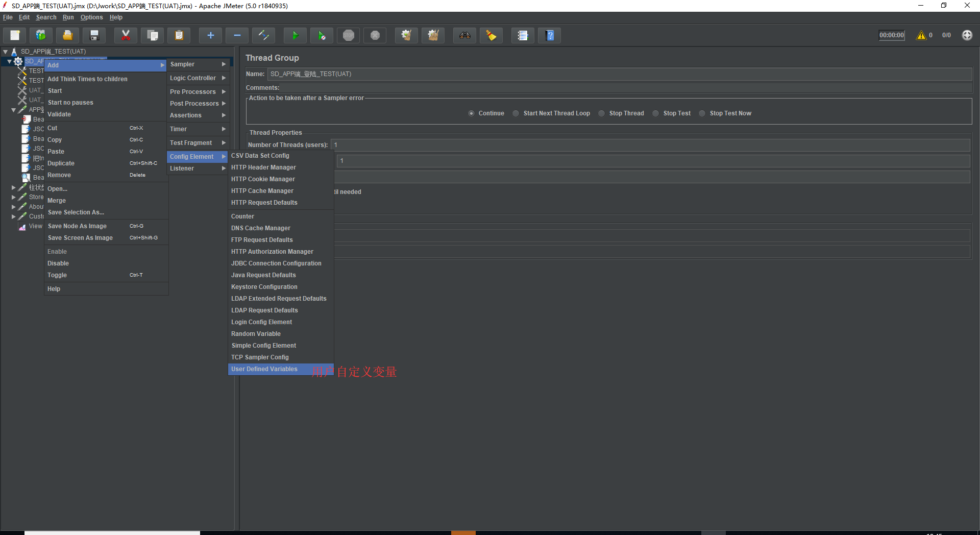Select the Stop Thread radio button
This screenshot has height=535, width=980.
[x=602, y=113]
